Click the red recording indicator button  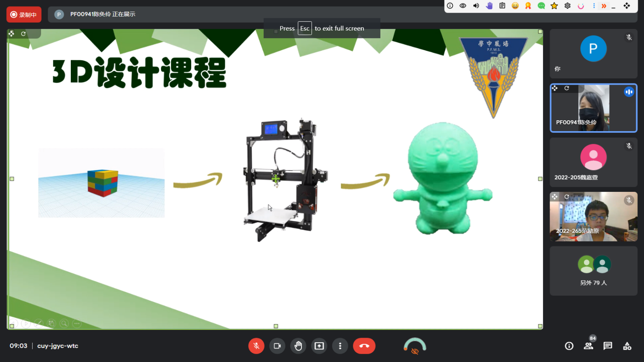coord(24,15)
